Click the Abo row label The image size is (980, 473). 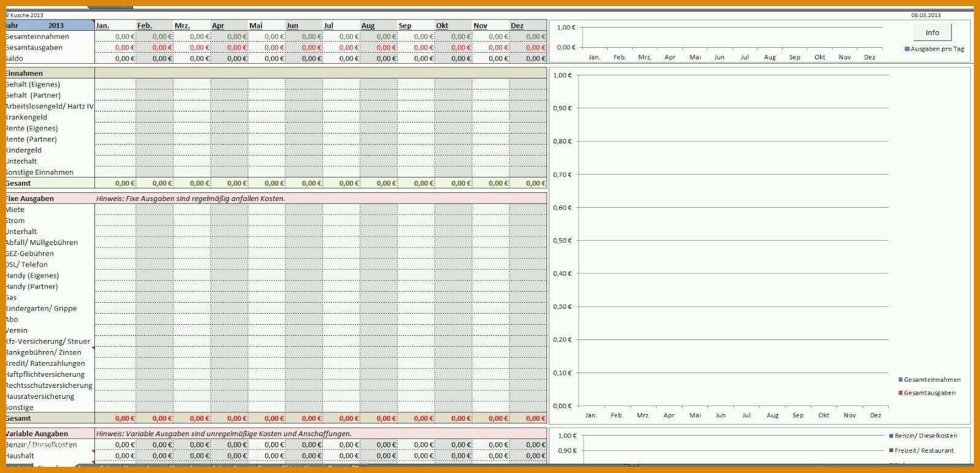coord(12,320)
